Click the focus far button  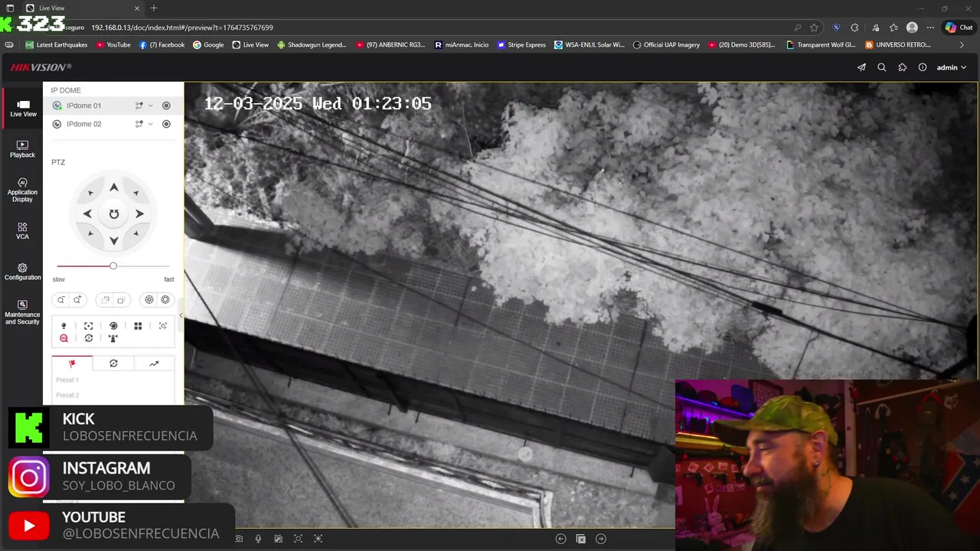[x=121, y=300]
